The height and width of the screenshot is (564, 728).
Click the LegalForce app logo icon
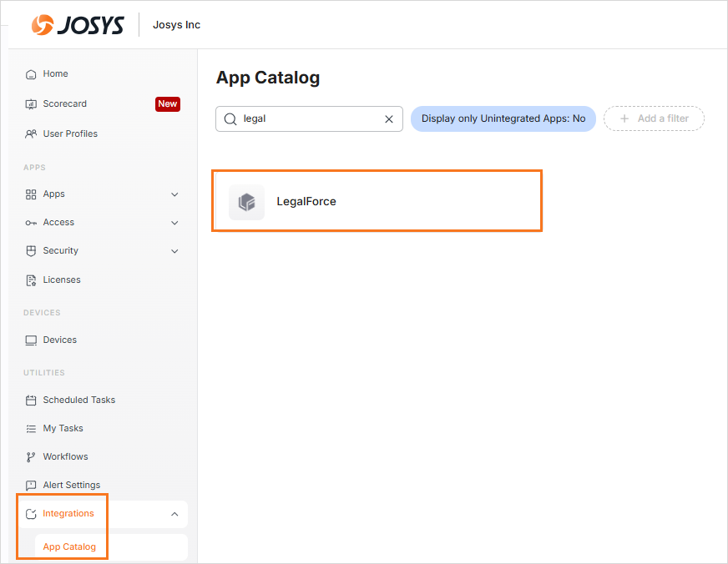[x=246, y=202]
